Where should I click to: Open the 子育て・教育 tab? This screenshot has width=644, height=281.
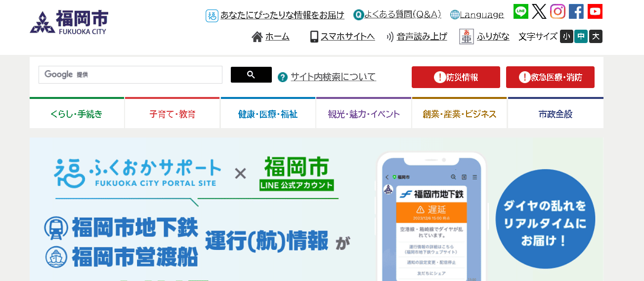pyautogui.click(x=172, y=113)
